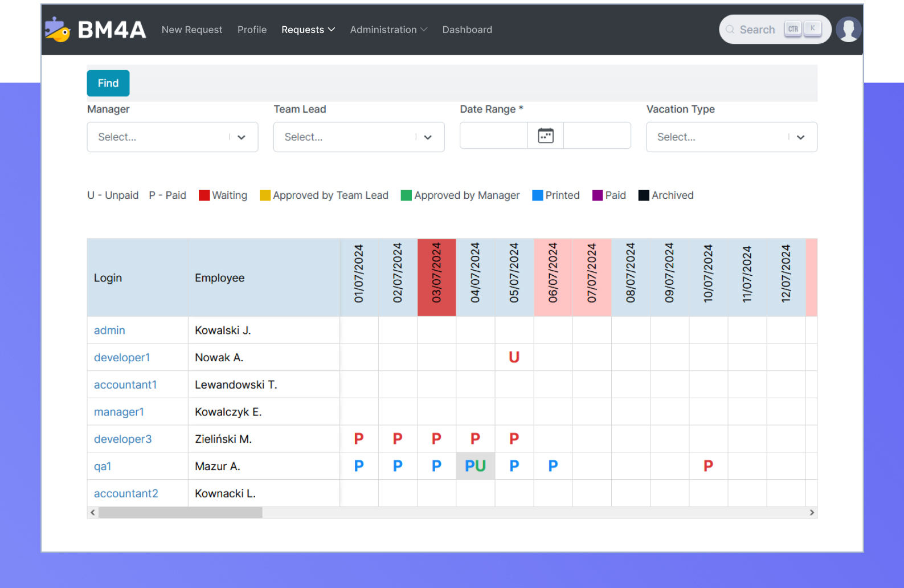Click the blue Printed legend swatch
The width and height of the screenshot is (904, 588).
(537, 195)
